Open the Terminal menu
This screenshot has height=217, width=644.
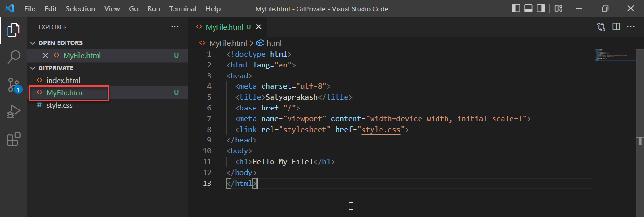182,9
